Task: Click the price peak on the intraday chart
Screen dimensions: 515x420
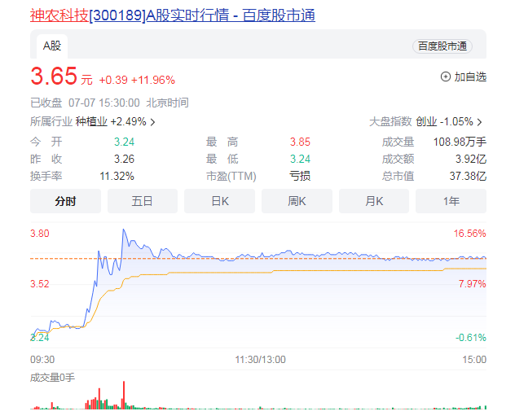Action: pos(124,230)
